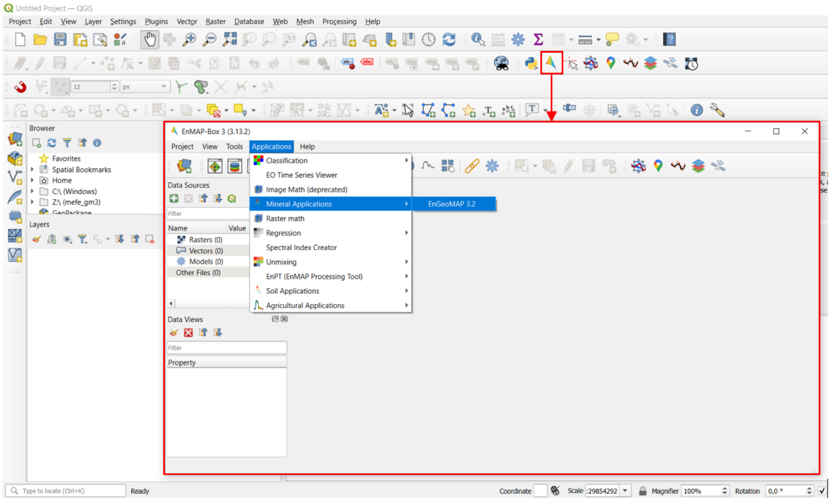
Task: Open the Soil Applications submenu
Action: [x=331, y=291]
